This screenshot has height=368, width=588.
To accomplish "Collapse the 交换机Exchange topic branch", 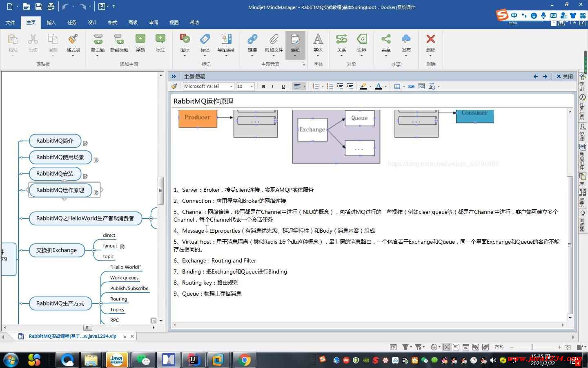I will [x=94, y=250].
